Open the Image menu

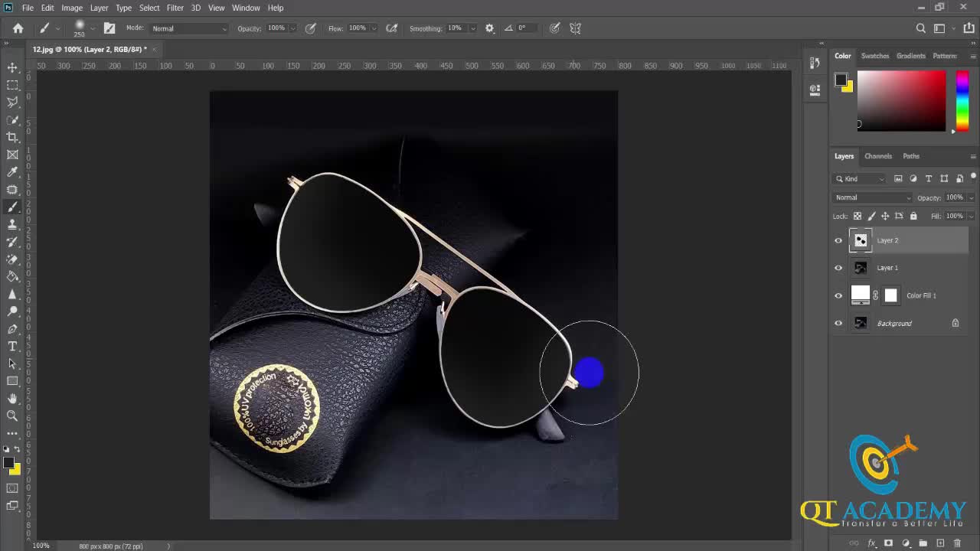[72, 8]
